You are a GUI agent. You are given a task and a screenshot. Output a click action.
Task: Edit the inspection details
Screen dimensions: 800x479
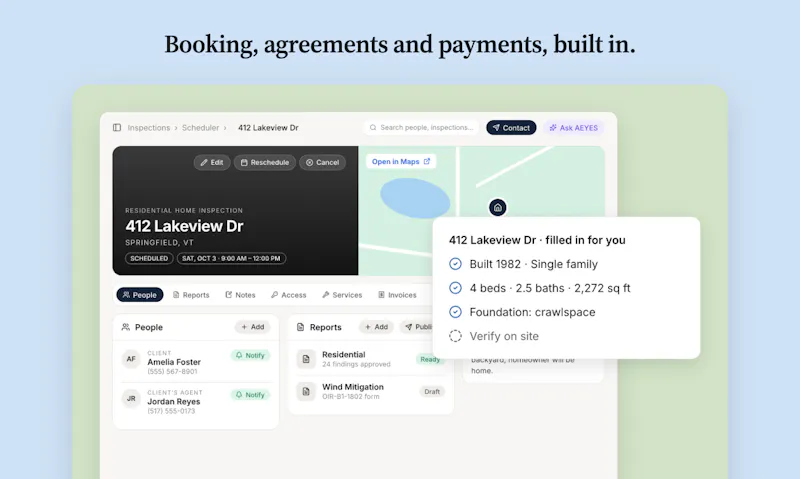tap(212, 162)
